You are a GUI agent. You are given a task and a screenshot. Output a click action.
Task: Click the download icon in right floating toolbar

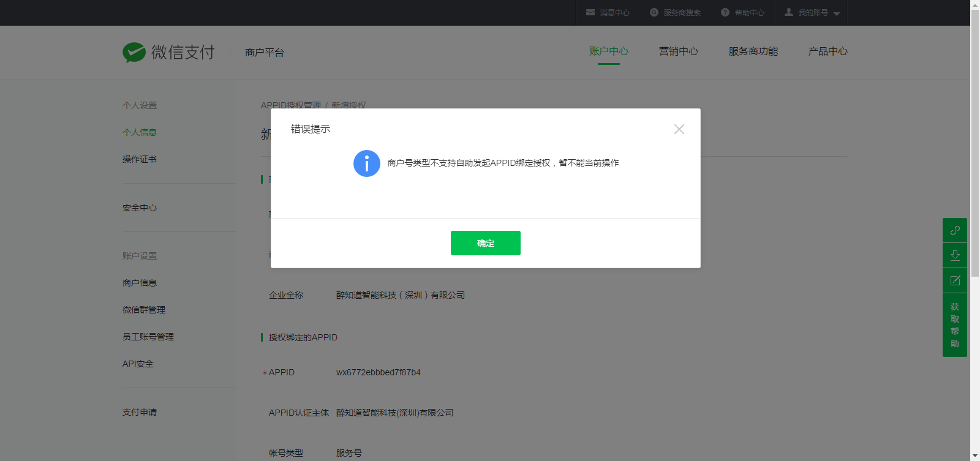955,255
